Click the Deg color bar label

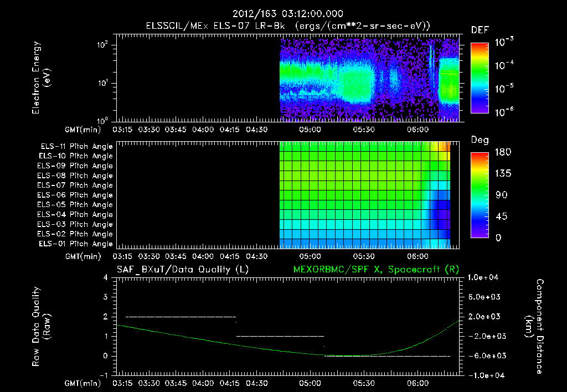point(480,140)
